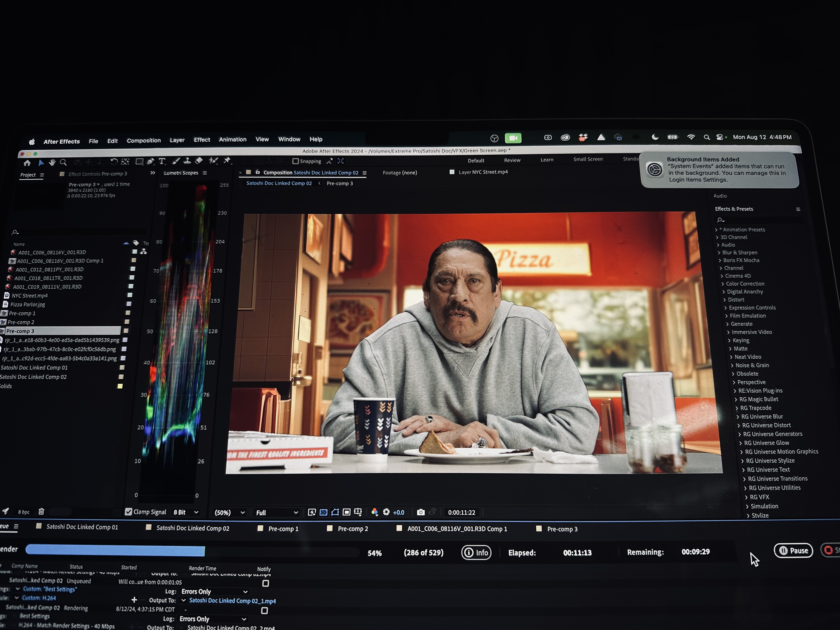The height and width of the screenshot is (630, 840).
Task: Select the Puppet Pin tool
Action: (x=227, y=161)
